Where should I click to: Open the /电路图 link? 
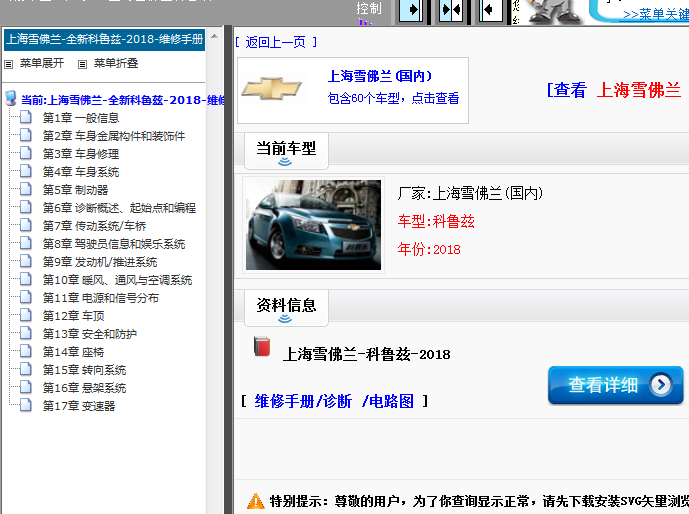(x=388, y=401)
